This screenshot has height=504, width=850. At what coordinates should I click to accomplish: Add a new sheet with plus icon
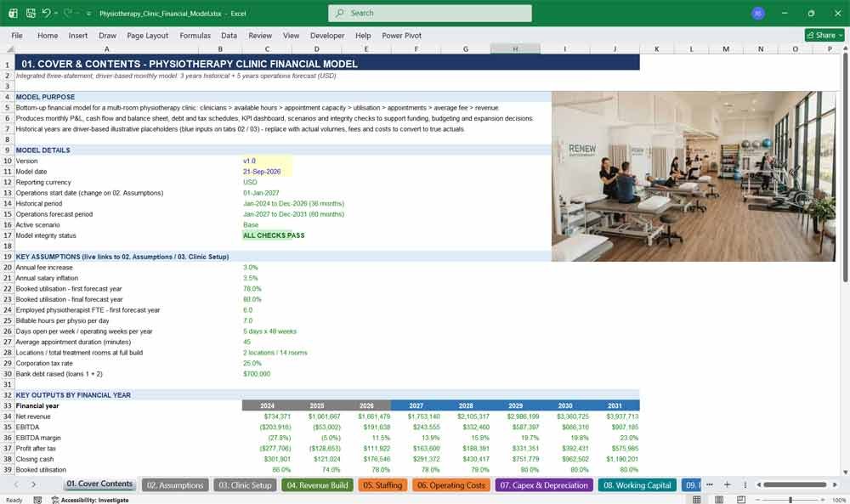click(x=727, y=485)
